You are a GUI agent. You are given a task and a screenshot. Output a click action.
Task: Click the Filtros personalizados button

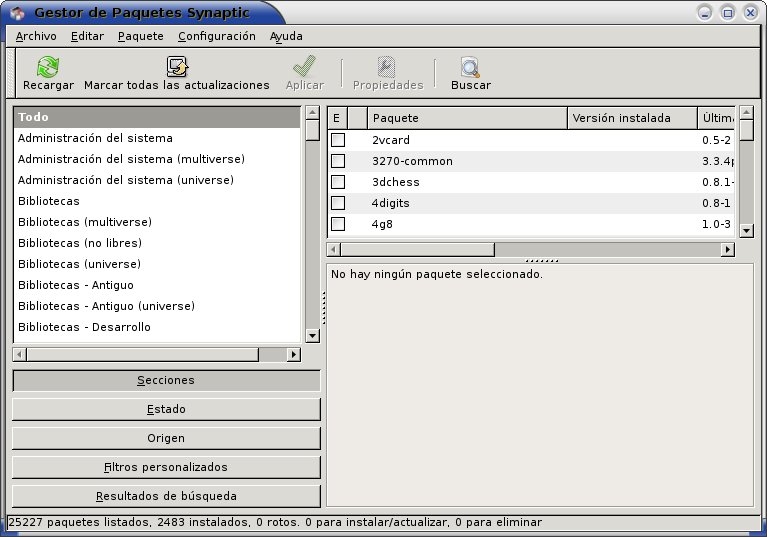tap(166, 467)
